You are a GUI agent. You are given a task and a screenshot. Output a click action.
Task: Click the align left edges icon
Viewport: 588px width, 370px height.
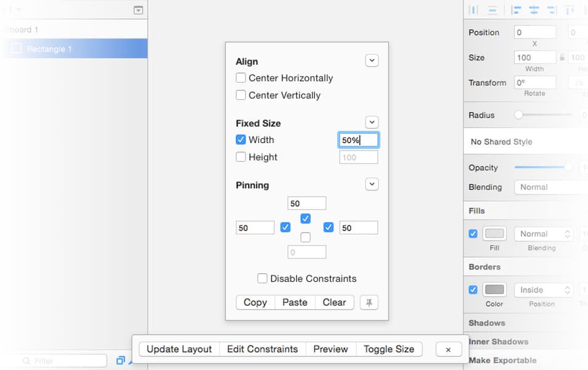tap(516, 9)
